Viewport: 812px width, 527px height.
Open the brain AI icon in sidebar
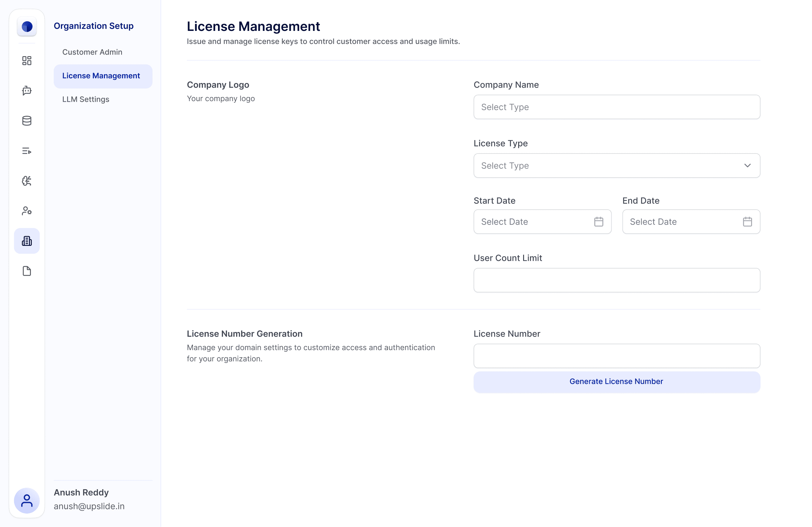tap(27, 181)
